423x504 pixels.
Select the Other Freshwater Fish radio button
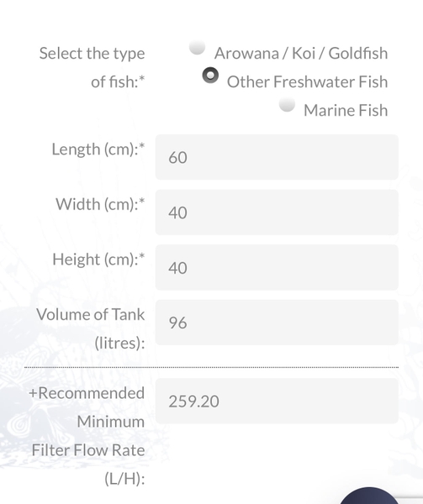210,76
